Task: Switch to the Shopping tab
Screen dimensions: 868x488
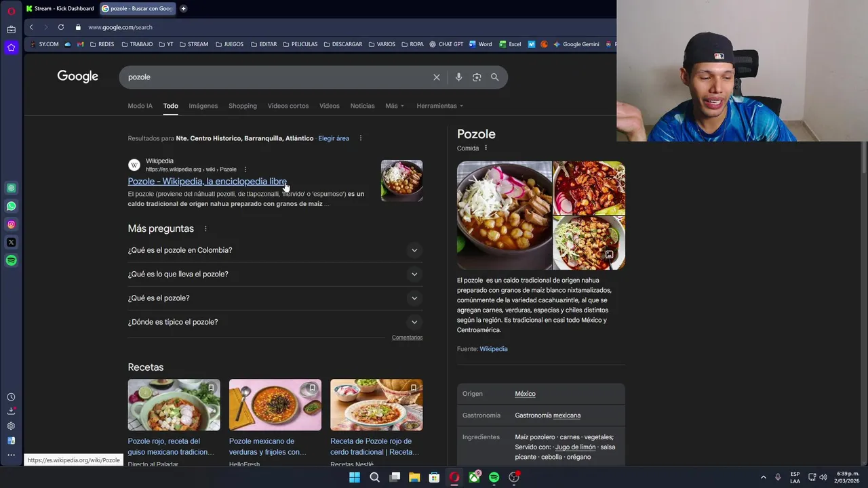Action: click(243, 106)
